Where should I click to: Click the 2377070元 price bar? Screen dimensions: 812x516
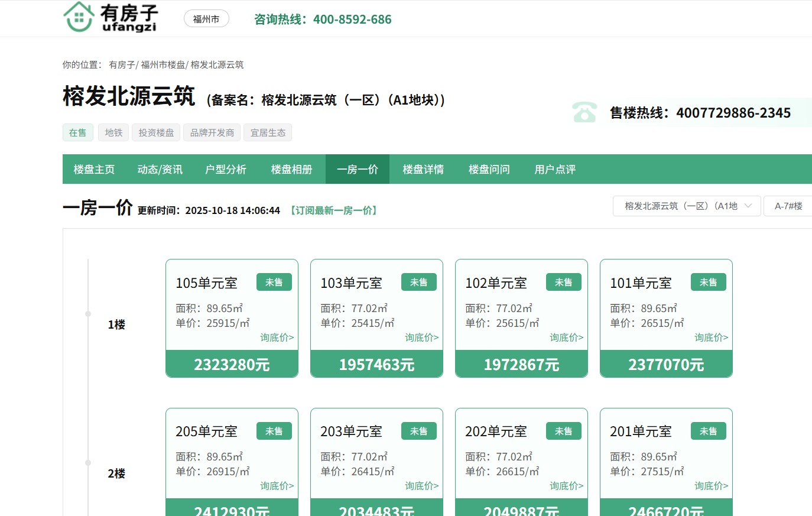(x=666, y=364)
